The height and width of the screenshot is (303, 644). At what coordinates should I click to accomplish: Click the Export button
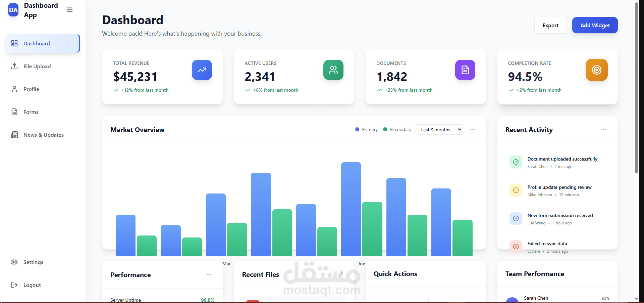pyautogui.click(x=550, y=25)
